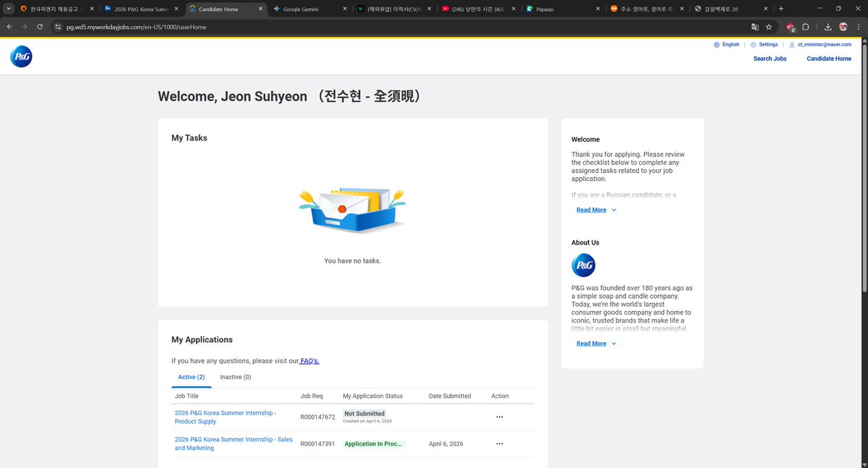Click job req number R000147672
Image resolution: width=868 pixels, height=468 pixels.
coord(318,417)
